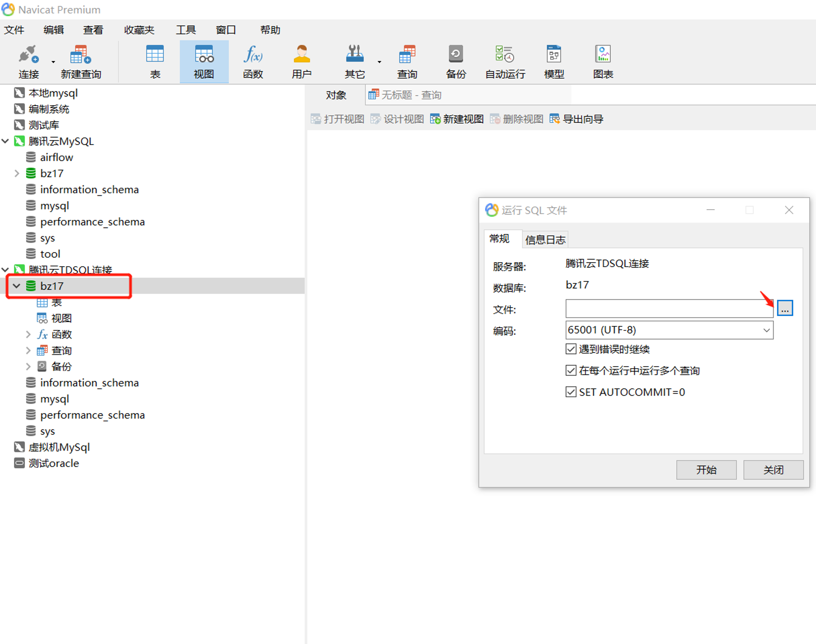The image size is (816, 644).
Task: Select the 视图 (View) toolbar icon
Action: (204, 62)
